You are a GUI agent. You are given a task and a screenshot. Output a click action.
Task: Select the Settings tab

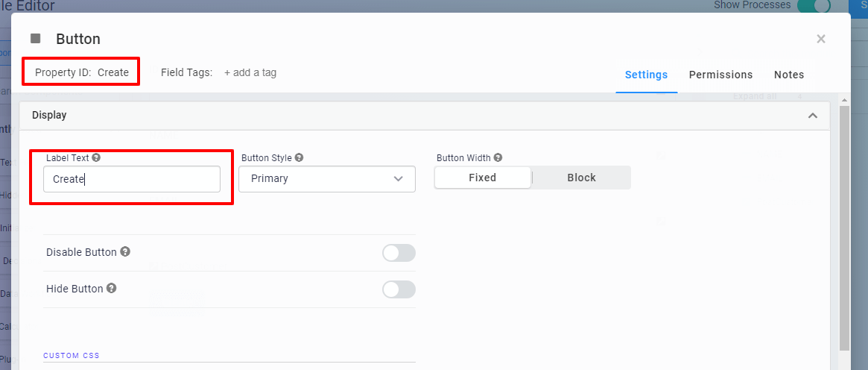pyautogui.click(x=646, y=75)
